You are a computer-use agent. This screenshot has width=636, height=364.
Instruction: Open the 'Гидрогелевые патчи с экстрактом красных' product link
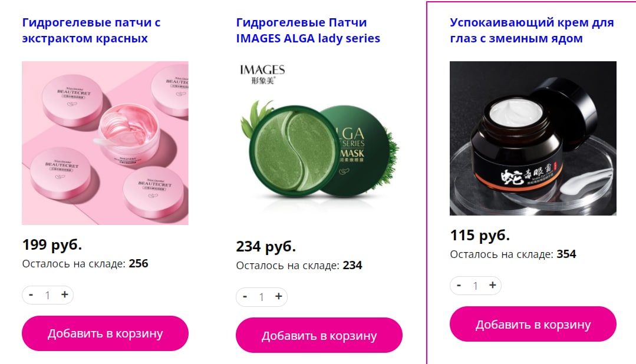[91, 31]
